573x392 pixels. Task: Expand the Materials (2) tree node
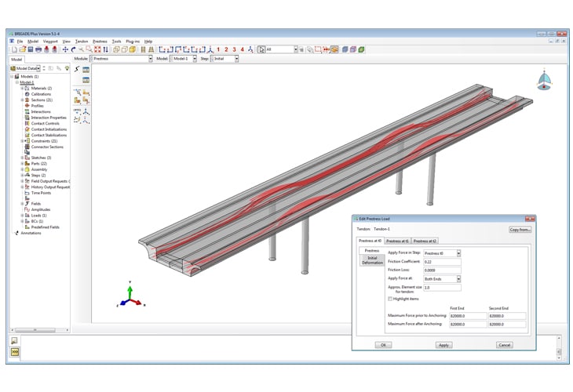(x=22, y=89)
